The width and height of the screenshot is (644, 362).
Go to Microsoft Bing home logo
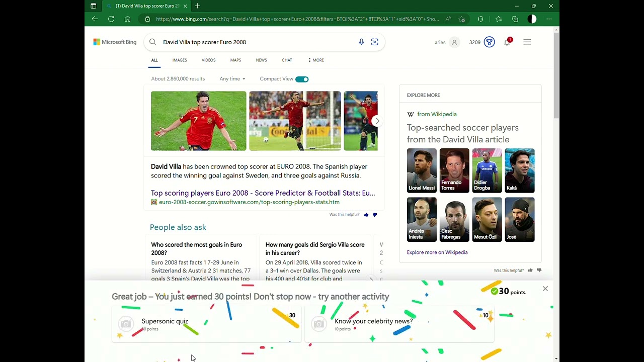[x=115, y=42]
